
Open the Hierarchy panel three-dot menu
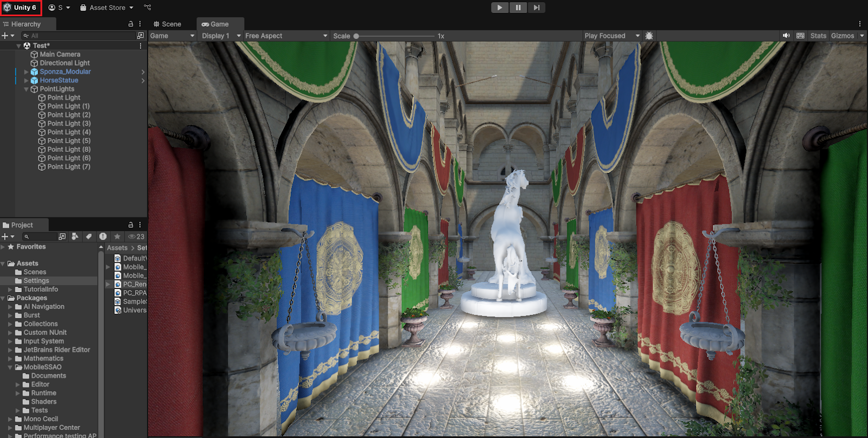(x=140, y=24)
